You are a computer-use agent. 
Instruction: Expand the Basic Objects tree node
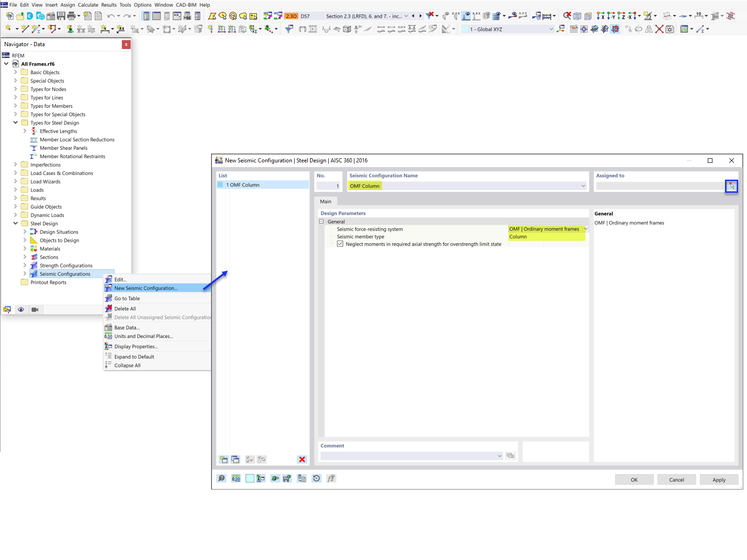coord(15,72)
